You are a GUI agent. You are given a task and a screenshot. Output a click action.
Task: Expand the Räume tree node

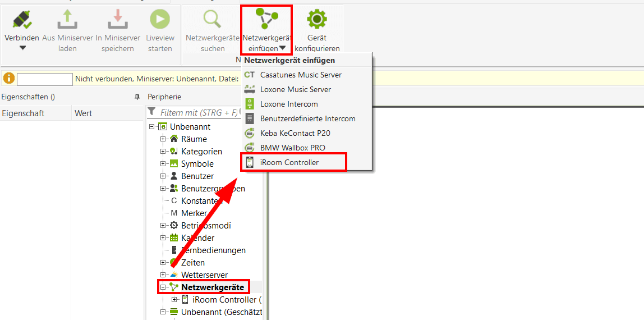[163, 139]
